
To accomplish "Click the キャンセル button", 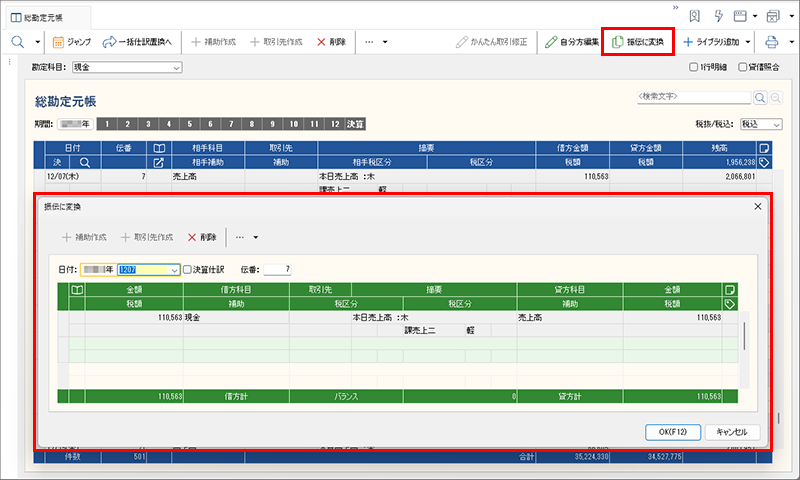I will 732,431.
